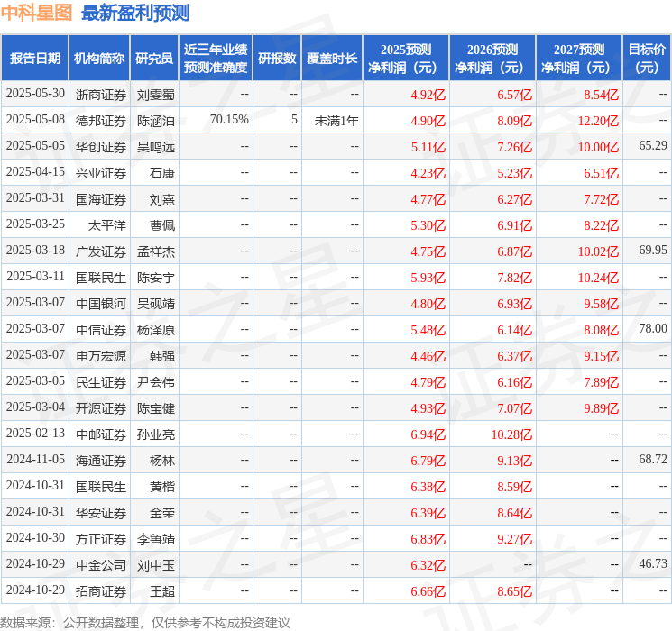This screenshot has width=672, height=631.
Task: Select 德邦证券 in the institution column
Action: 101,121
